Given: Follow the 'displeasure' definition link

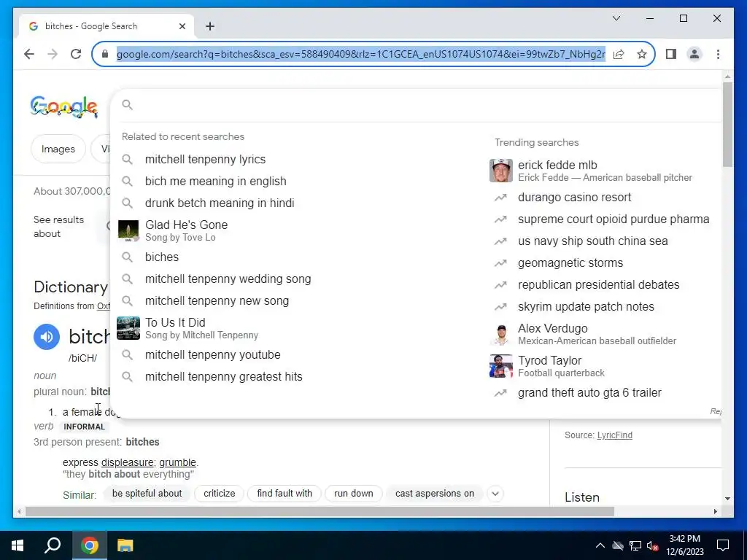Looking at the screenshot, I should click(127, 462).
